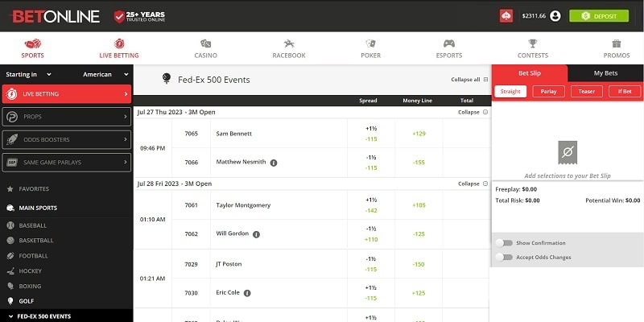644x322 pixels.
Task: Go to the Casino section
Action: [x=206, y=48]
